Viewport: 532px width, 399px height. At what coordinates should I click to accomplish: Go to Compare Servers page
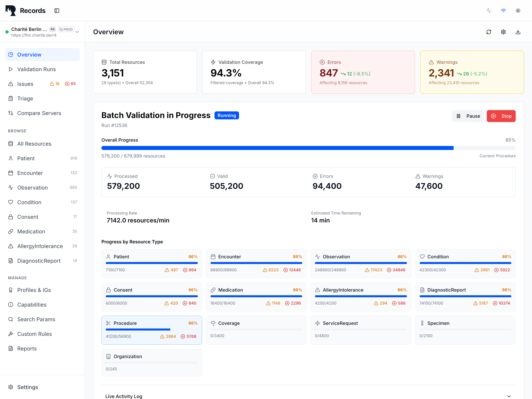39,113
